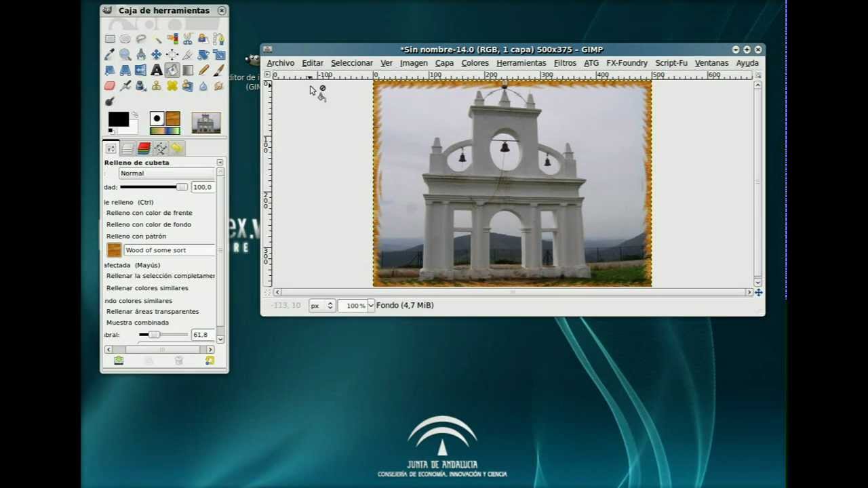Select the Paths tool
This screenshot has height=488, width=868.
point(219,39)
